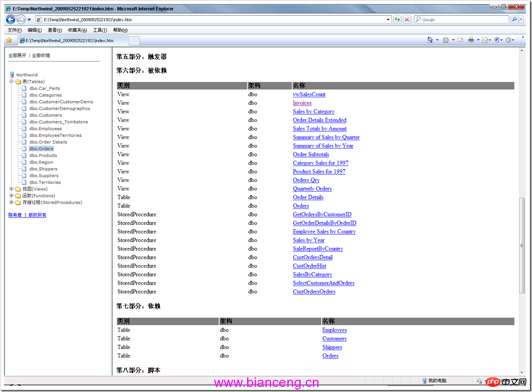
Task: Select dbo.Territories in the tree
Action: point(45,182)
